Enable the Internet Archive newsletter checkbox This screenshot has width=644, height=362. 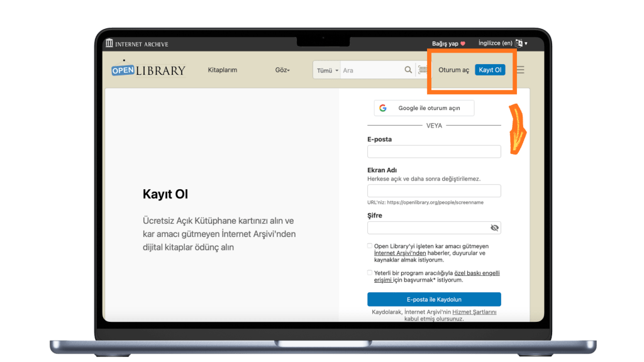370,246
